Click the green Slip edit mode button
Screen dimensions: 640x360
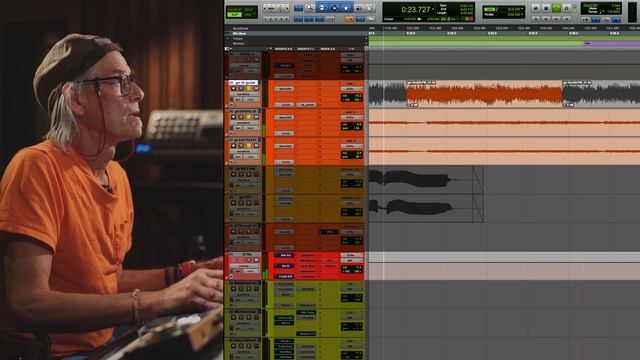[x=234, y=15]
